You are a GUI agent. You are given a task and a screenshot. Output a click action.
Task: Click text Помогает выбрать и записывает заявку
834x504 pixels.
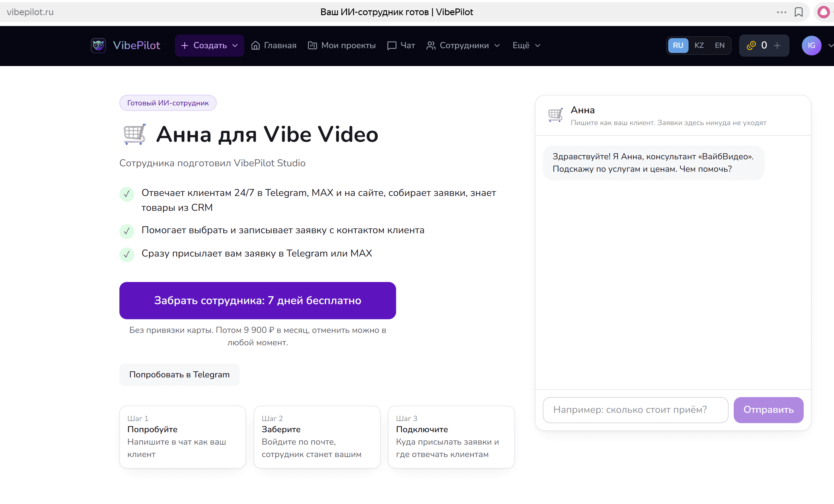pos(283,230)
